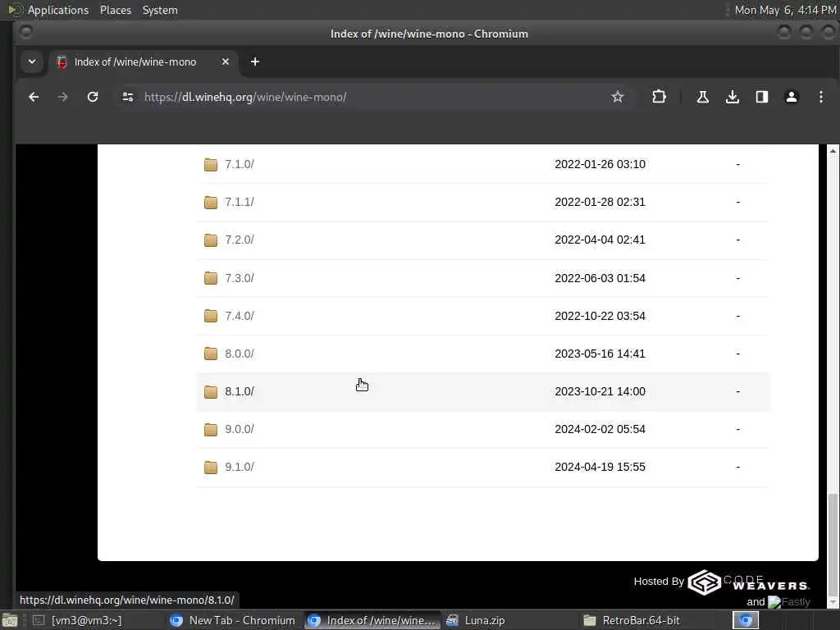Click the date 2022-06-03 01:54
Viewport: 840px width, 630px height.
(x=600, y=278)
